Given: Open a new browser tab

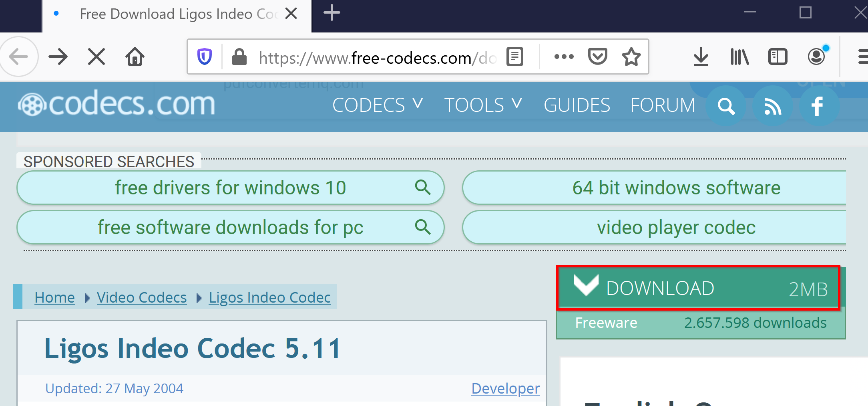Looking at the screenshot, I should click(332, 14).
